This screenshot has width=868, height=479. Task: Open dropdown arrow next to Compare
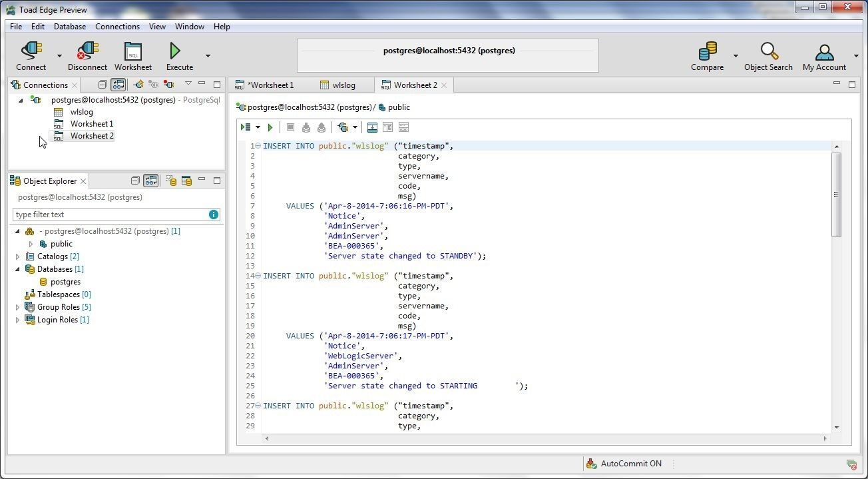[x=736, y=56]
